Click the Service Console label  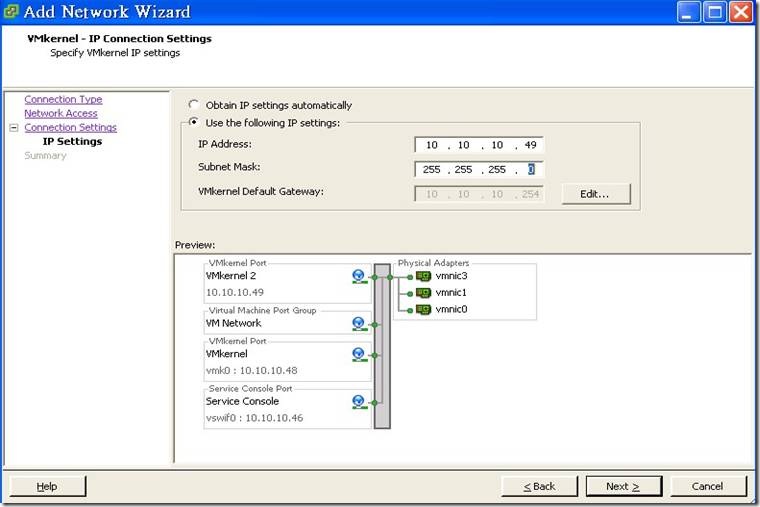[x=242, y=401]
